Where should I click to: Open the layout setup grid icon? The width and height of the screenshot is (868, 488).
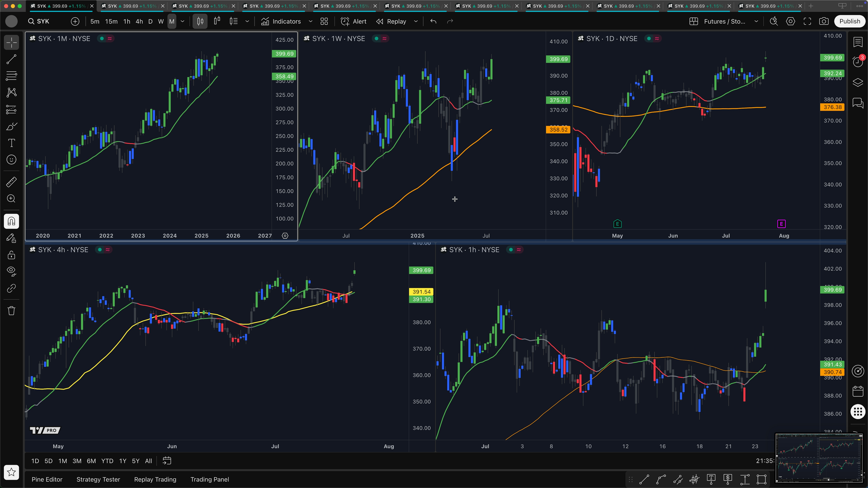tap(694, 21)
